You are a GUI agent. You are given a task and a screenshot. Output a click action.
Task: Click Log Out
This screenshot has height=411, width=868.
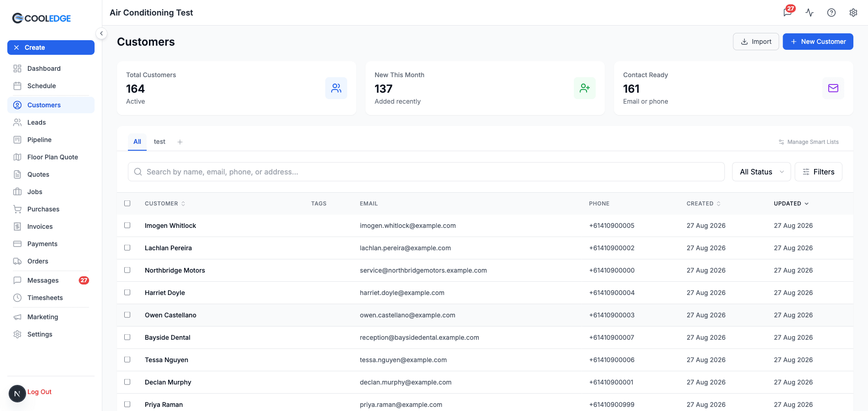point(39,392)
